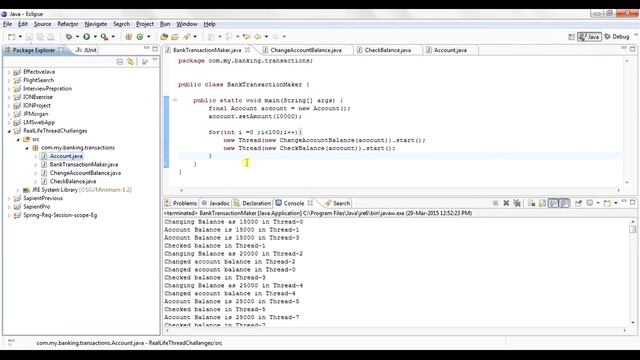Viewport: 640px width, 360px height.
Task: Switch to the Debug perspective
Action: tap(617, 37)
